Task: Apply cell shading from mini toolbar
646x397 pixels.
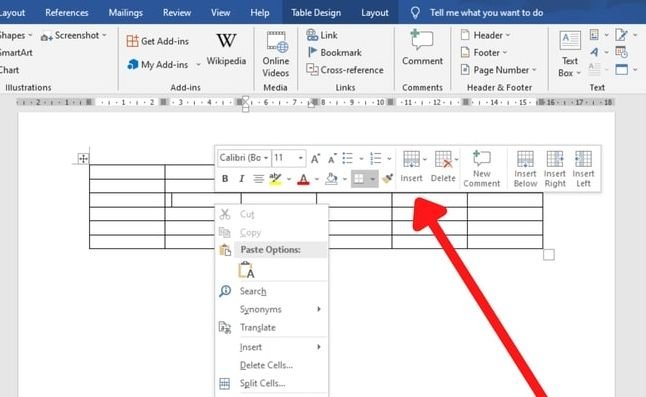Action: point(331,179)
